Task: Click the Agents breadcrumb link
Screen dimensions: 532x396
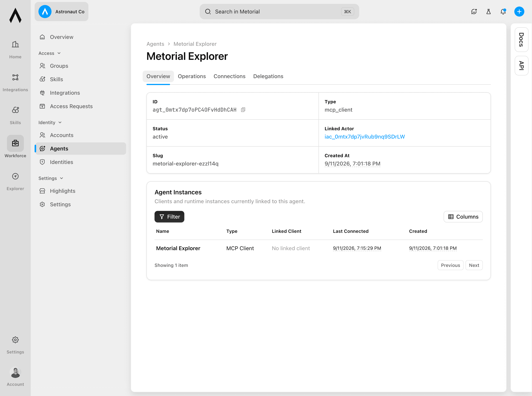Action: [155, 44]
